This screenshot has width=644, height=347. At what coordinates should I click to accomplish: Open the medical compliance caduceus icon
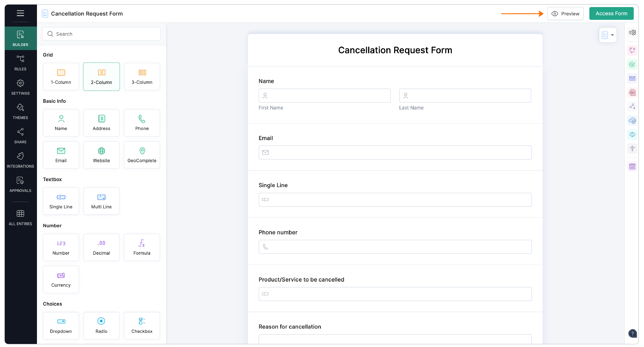(x=633, y=148)
